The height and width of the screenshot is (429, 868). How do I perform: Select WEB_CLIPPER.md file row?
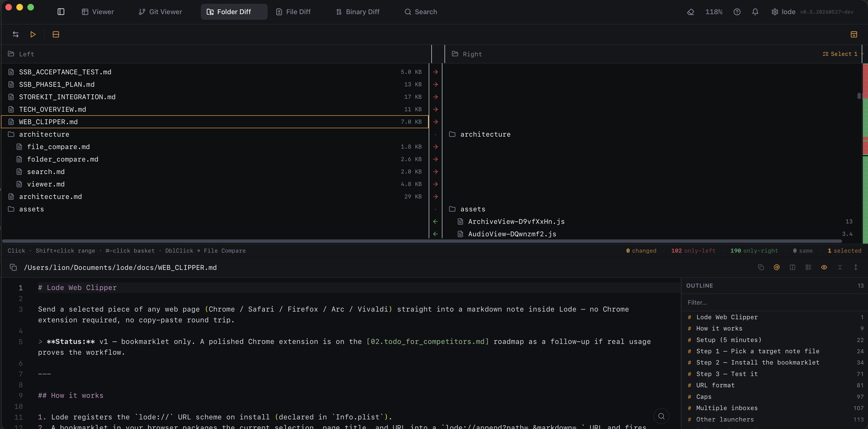pos(215,122)
